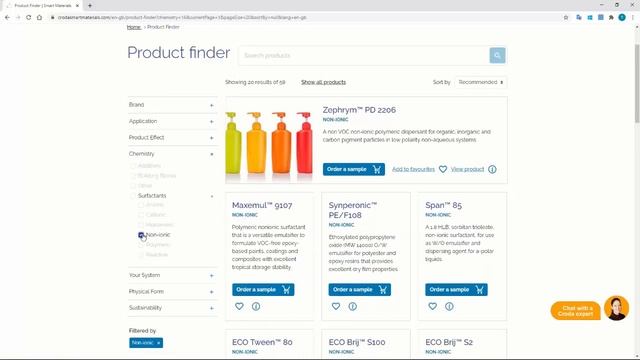Collapse the Surfactants sub-list
The height and width of the screenshot is (360, 640).
click(x=212, y=196)
